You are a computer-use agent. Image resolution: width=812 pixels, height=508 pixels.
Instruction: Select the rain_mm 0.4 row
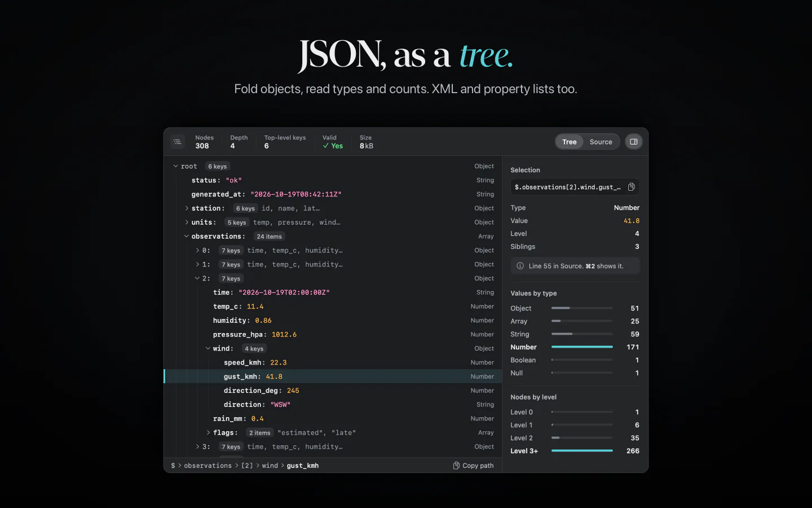point(333,418)
